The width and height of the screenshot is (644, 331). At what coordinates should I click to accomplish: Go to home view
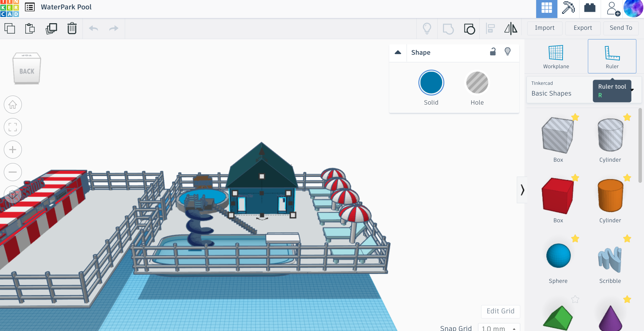(x=13, y=105)
